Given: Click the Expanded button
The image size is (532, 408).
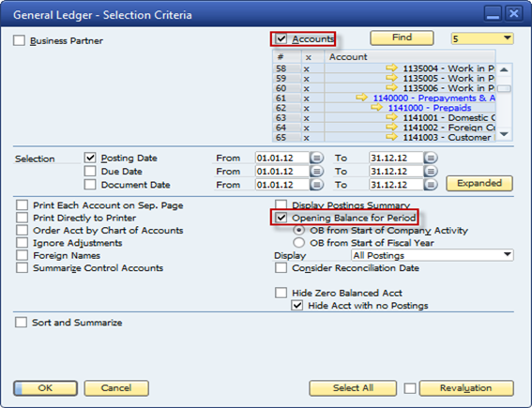Looking at the screenshot, I should [x=479, y=184].
